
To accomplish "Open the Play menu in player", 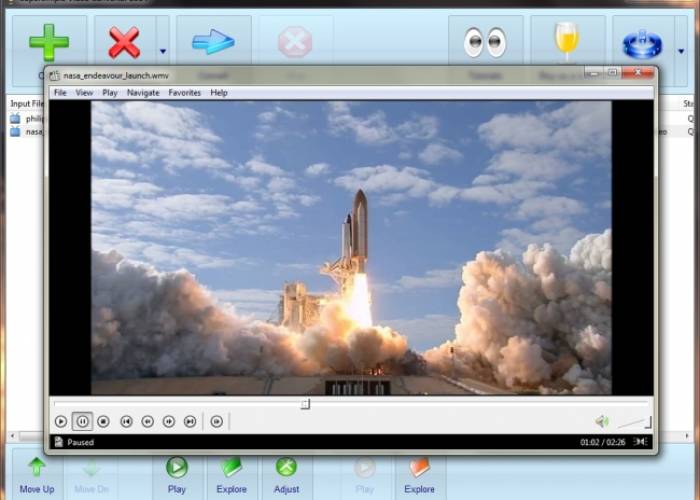I will coord(110,93).
